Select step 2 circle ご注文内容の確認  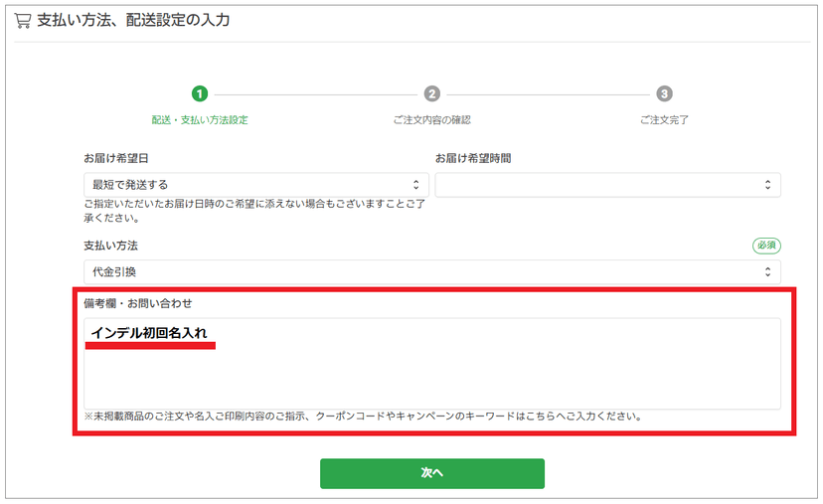pos(432,94)
